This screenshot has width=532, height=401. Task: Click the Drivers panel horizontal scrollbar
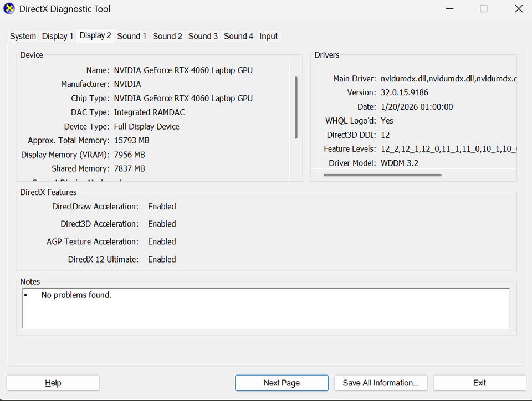tap(382, 175)
